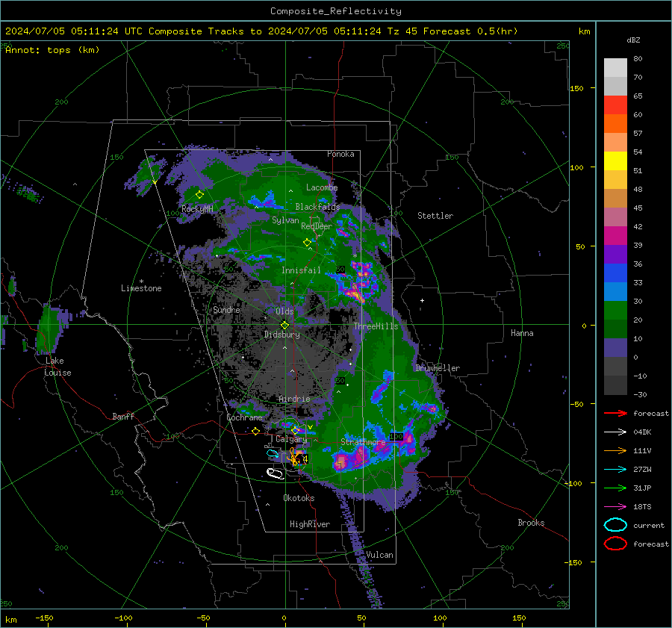Click the red forecast ellipse legend symbol
672x628 pixels.
click(615, 544)
